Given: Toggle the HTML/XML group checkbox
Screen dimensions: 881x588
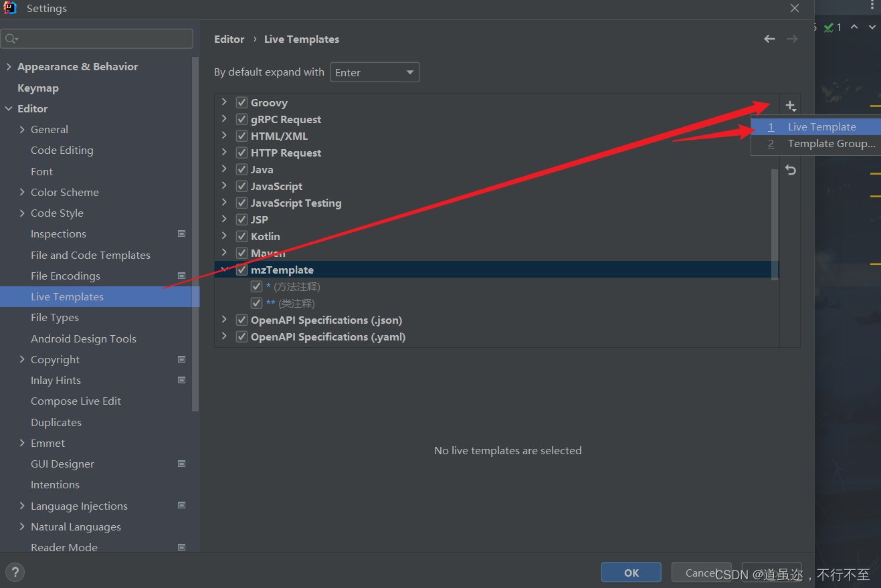Looking at the screenshot, I should tap(241, 136).
